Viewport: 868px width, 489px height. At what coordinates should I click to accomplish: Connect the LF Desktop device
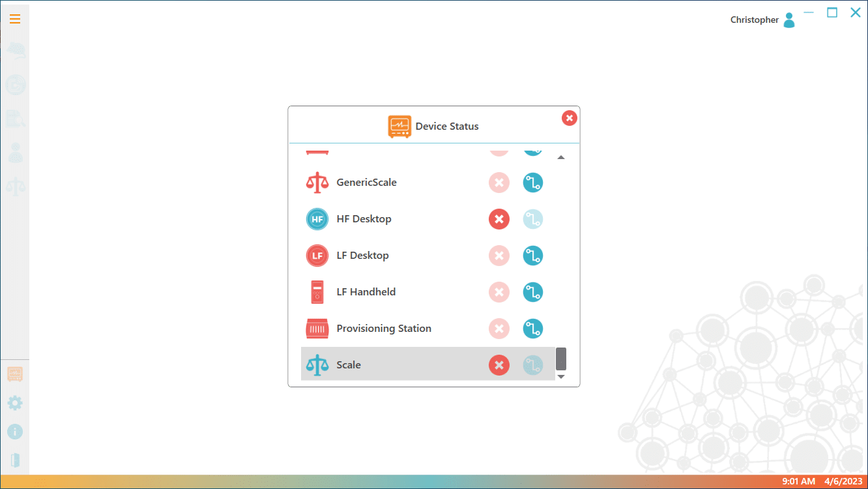(x=532, y=256)
